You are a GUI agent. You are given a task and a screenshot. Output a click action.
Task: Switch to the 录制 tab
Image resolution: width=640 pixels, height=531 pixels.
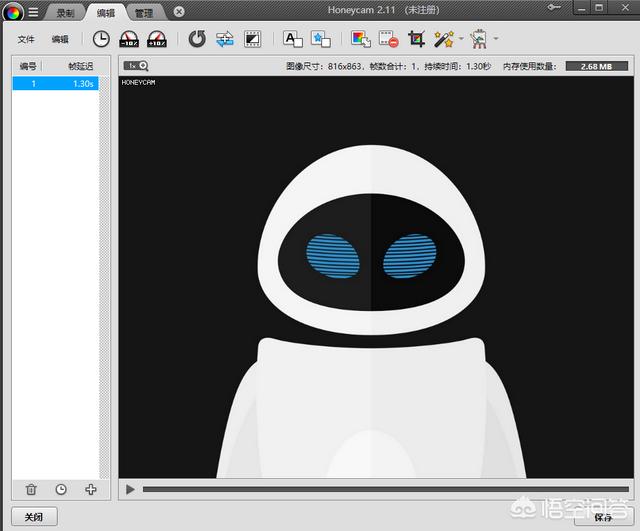(x=65, y=13)
